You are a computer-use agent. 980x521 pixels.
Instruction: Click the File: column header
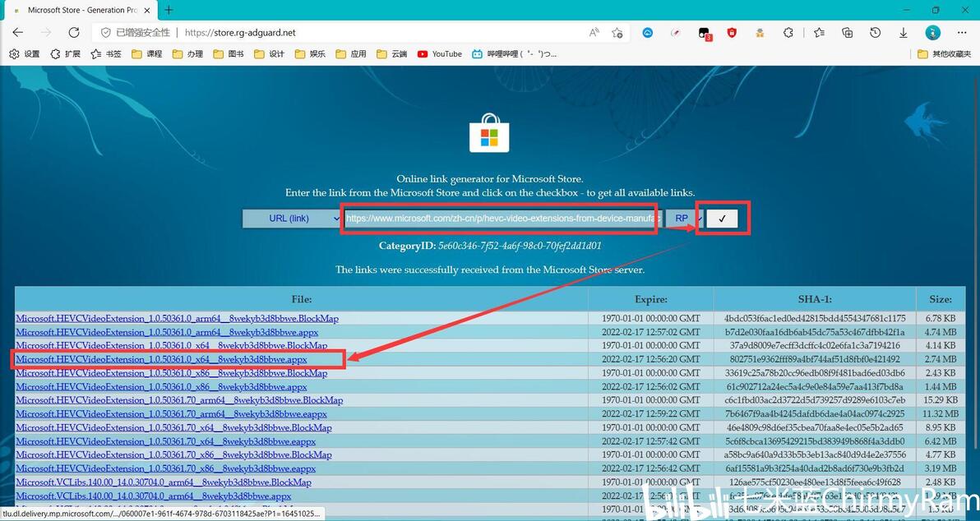pos(301,299)
